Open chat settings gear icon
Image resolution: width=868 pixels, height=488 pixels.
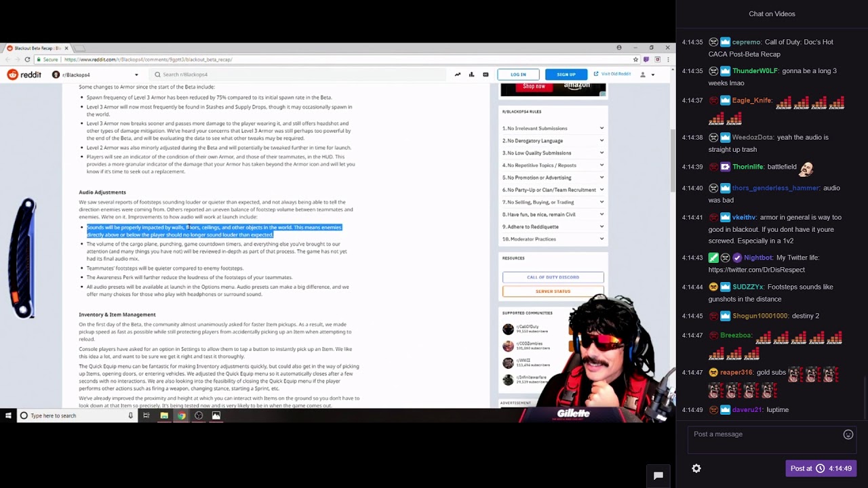(696, 468)
